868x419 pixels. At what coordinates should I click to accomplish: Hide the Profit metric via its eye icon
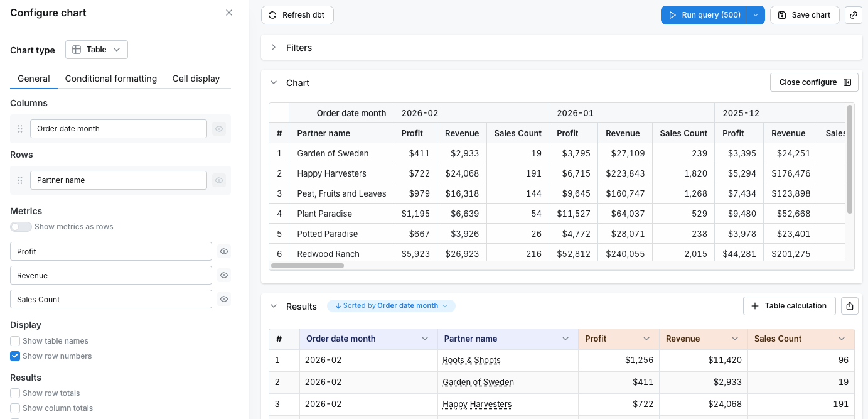[224, 251]
